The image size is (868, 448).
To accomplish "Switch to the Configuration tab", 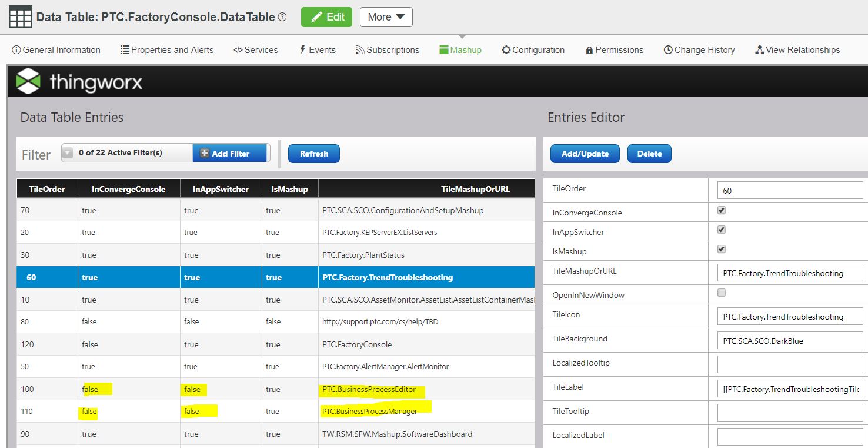I will (x=533, y=50).
